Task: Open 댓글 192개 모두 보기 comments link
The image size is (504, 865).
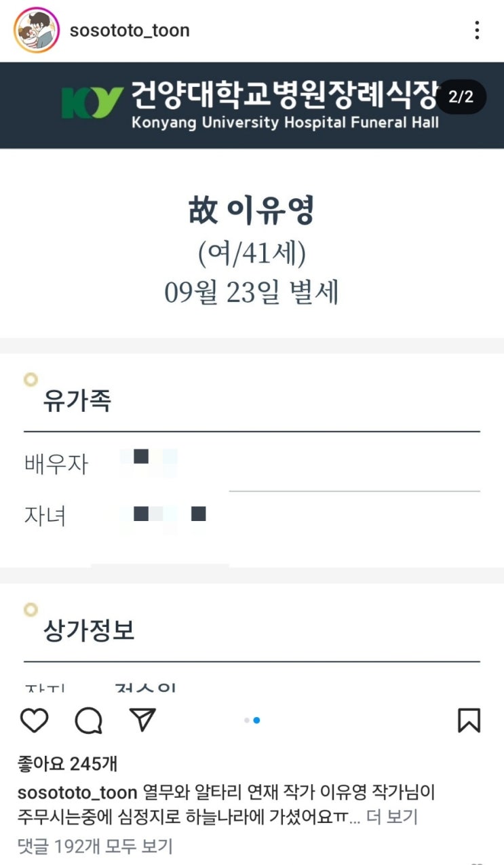Action: pyautogui.click(x=95, y=846)
